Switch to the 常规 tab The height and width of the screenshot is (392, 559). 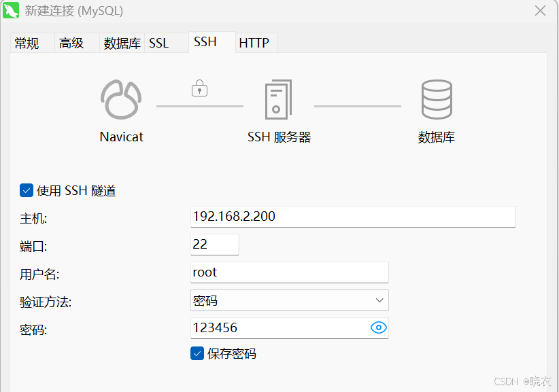click(x=32, y=43)
